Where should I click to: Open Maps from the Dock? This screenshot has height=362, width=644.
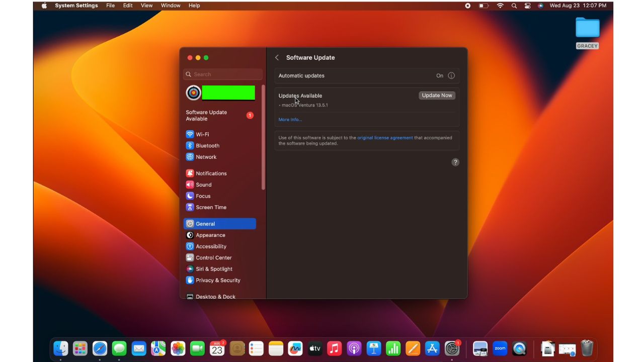(x=158, y=348)
